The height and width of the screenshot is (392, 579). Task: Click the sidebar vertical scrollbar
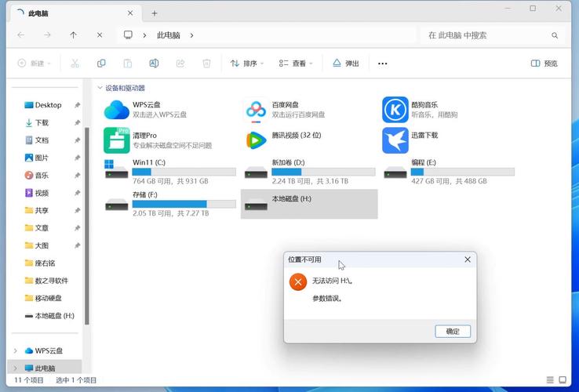[x=87, y=226]
